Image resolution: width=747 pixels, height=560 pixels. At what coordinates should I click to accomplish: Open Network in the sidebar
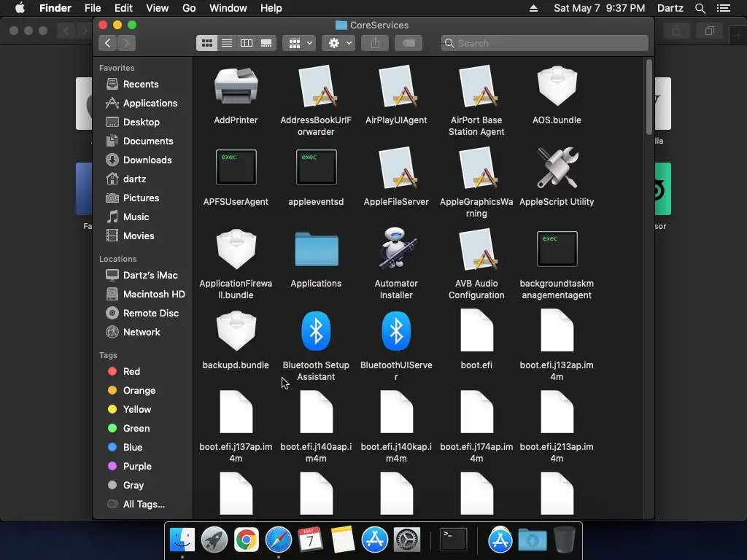143,332
